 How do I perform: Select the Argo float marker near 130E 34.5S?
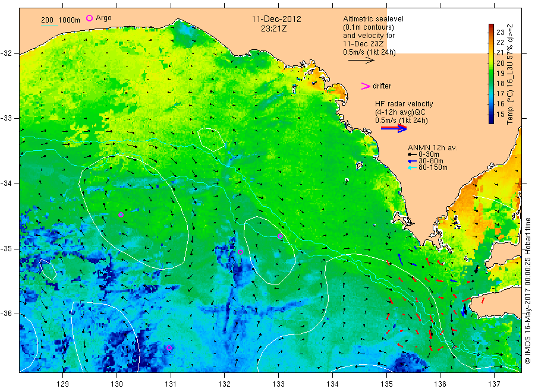pos(121,215)
